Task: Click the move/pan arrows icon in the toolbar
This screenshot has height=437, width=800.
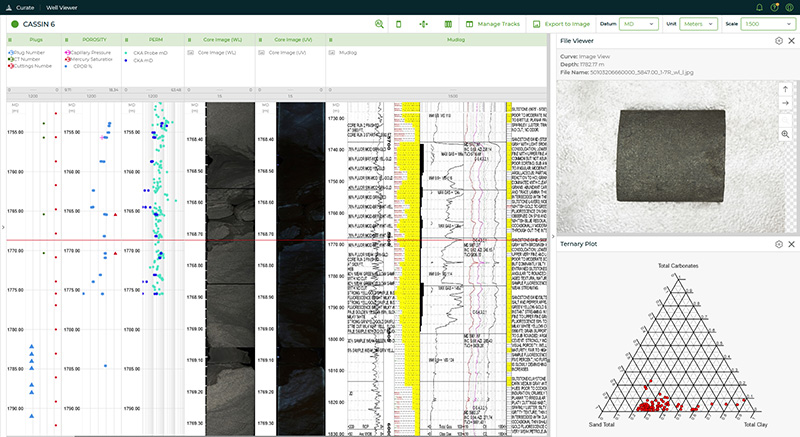Action: click(x=423, y=23)
